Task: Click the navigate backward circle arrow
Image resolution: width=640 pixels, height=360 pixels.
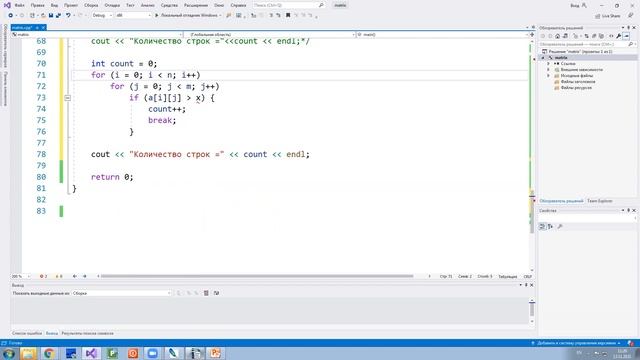Action: pyautogui.click(x=11, y=16)
